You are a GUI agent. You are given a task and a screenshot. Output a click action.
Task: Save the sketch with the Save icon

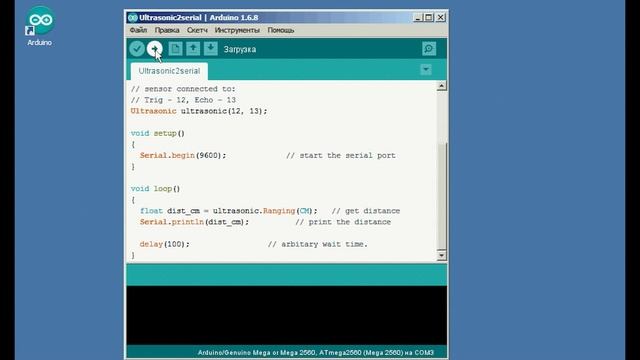[x=211, y=49]
